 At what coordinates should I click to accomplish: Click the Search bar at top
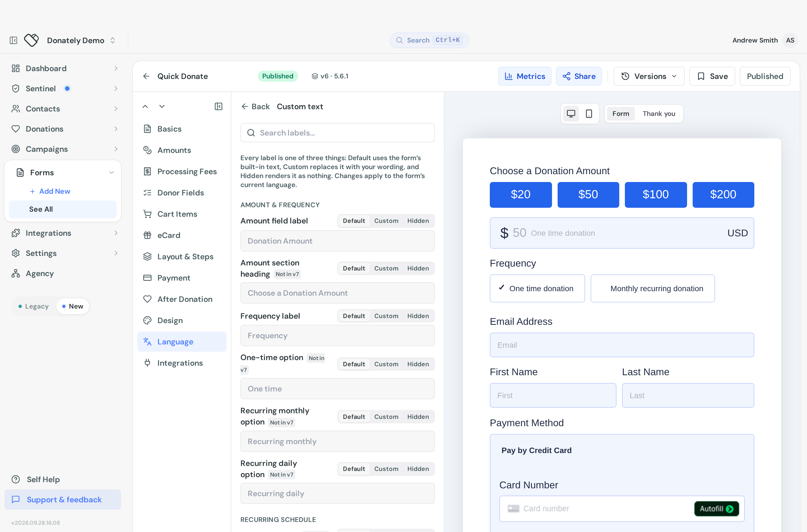pos(429,40)
